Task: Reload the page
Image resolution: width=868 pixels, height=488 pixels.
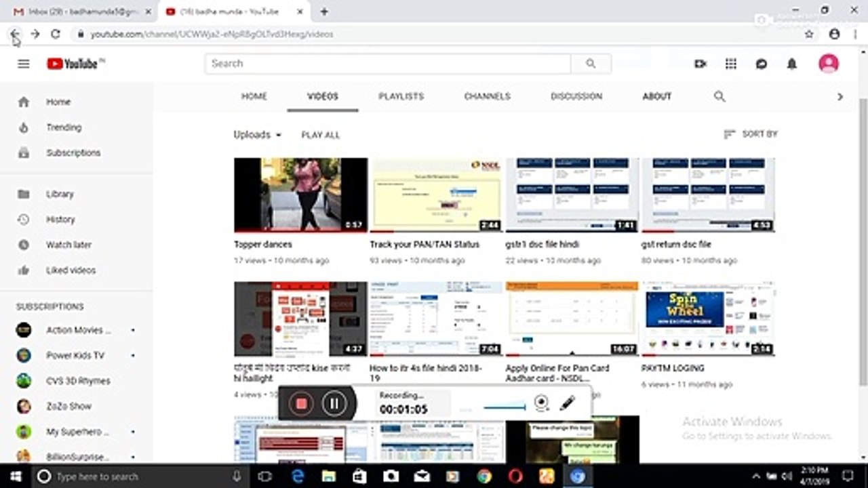Action: pyautogui.click(x=56, y=34)
